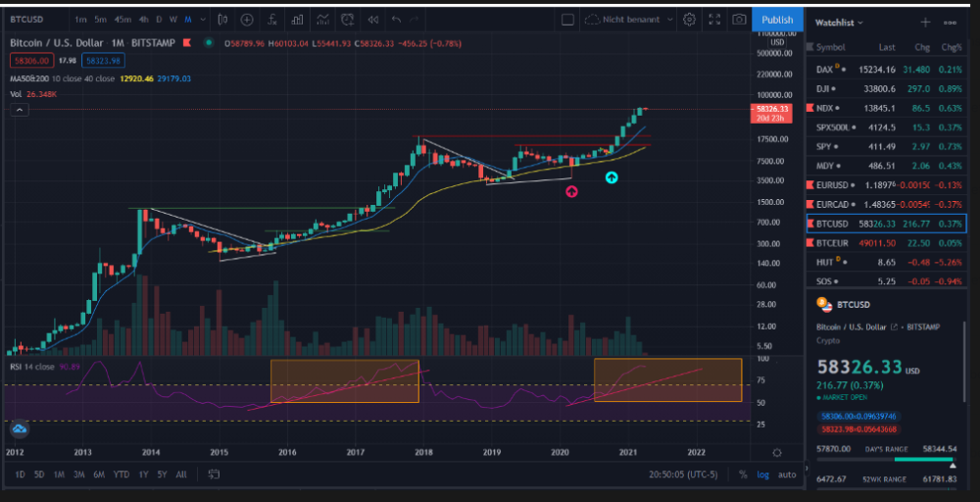Screen dimensions: 980x502
Task: Click the red flag next to BITSTAMP
Action: click(x=187, y=43)
